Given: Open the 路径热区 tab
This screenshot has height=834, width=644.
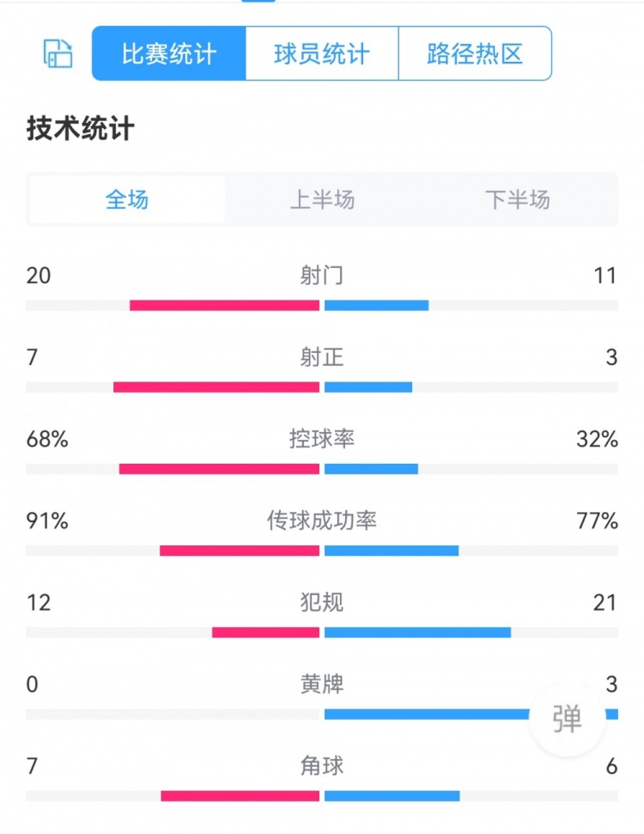Looking at the screenshot, I should (x=475, y=54).
